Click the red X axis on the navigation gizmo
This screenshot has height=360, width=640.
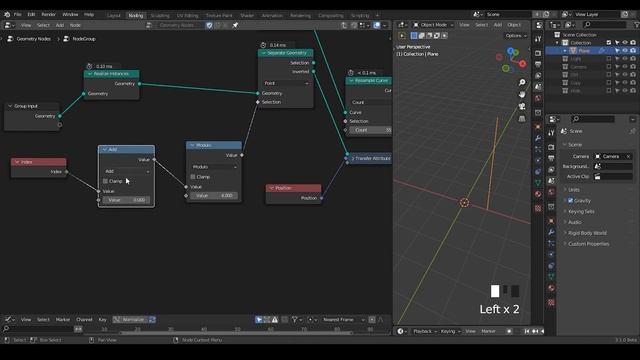tap(522, 63)
